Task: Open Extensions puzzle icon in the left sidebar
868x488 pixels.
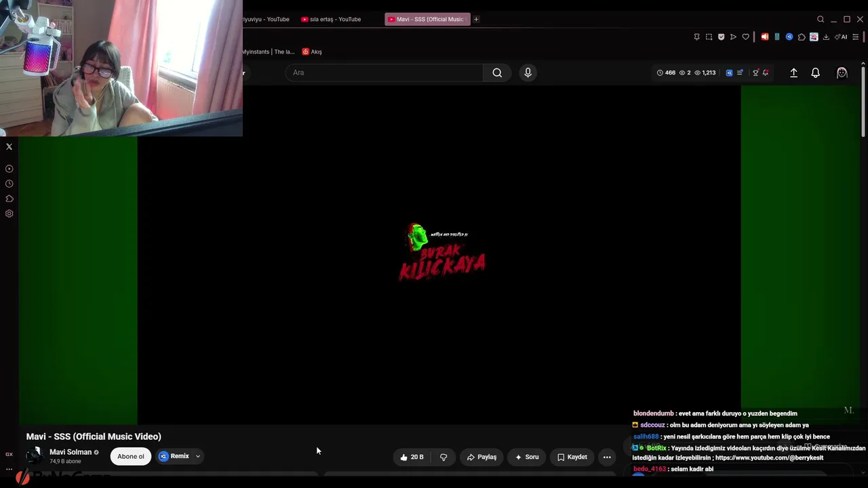Action: click(9, 199)
